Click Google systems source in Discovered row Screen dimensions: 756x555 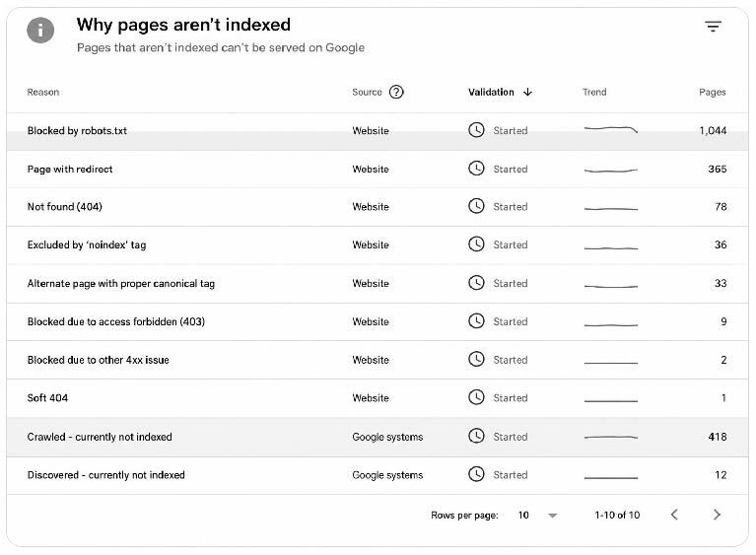(x=387, y=475)
